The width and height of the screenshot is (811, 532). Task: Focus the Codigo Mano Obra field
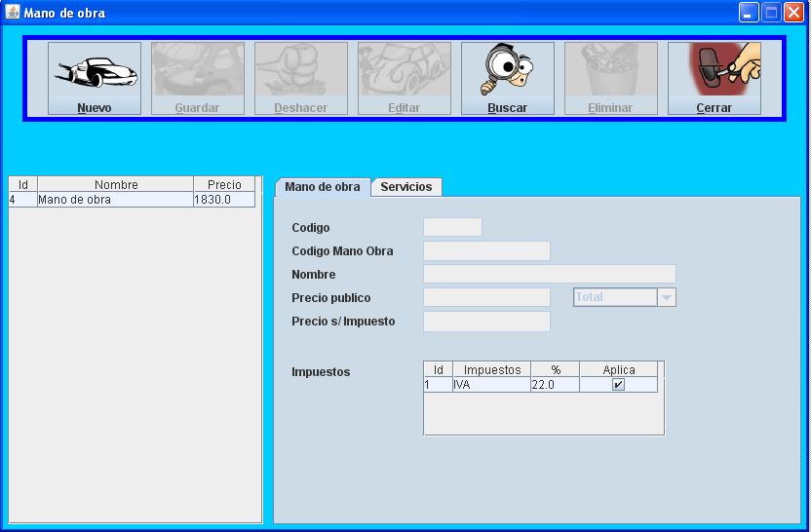tap(486, 251)
